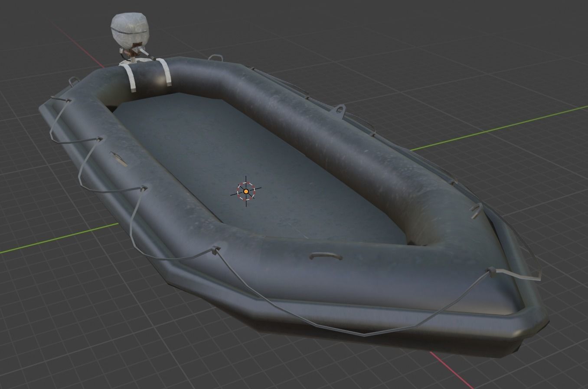Click the 3D cursor crosshair on the boat floor

pyautogui.click(x=246, y=191)
